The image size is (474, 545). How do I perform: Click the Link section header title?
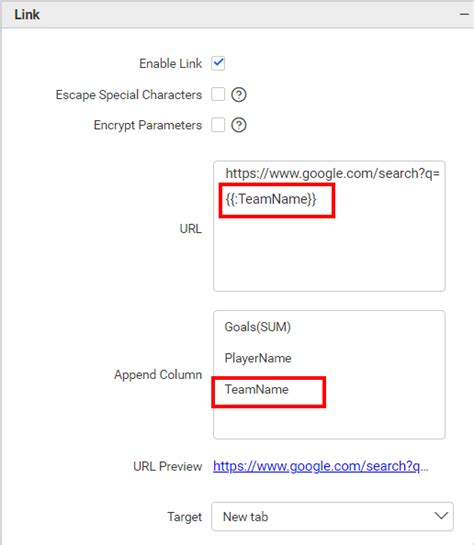tap(27, 15)
